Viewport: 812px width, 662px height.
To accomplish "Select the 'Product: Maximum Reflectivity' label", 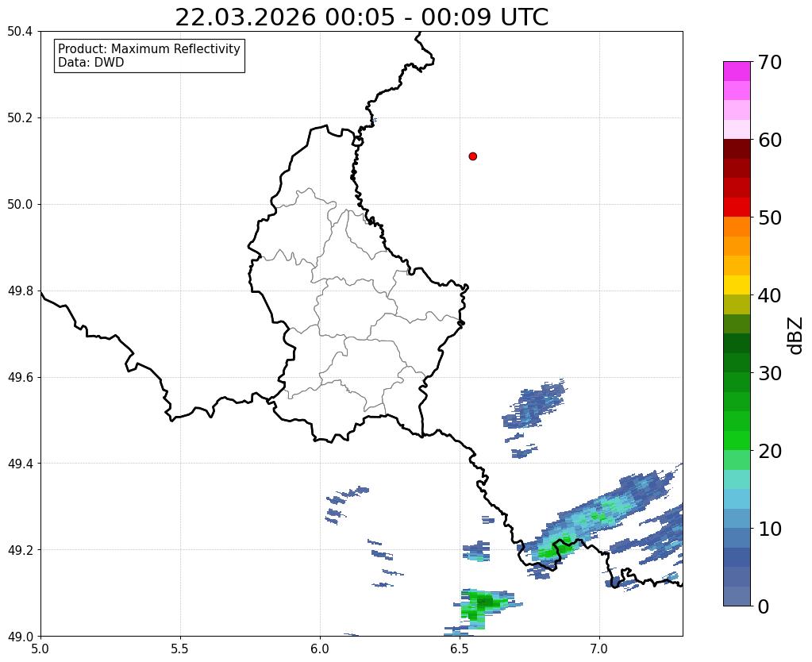I will point(149,48).
